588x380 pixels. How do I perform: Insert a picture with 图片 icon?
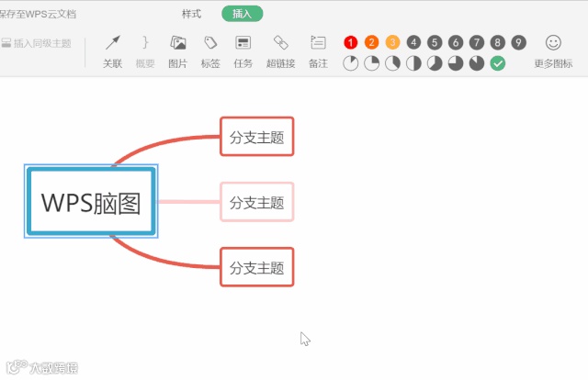click(x=177, y=51)
